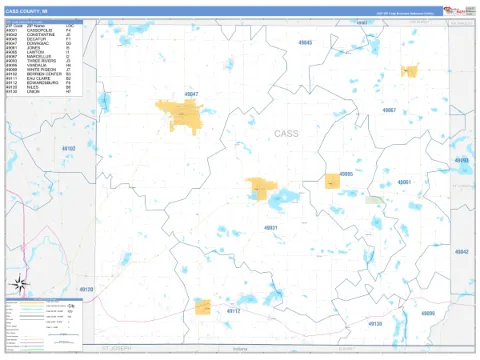
Task: Click the large orange city area near 49047
Action: (x=183, y=115)
